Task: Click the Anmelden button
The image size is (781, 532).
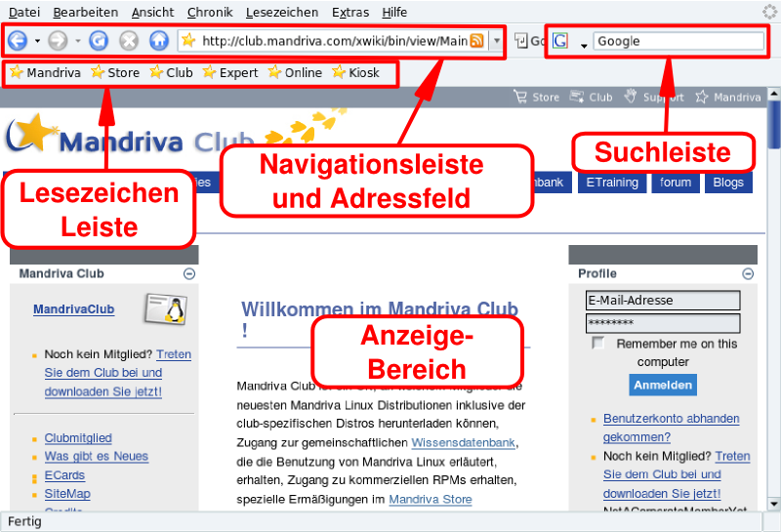Action: (x=663, y=385)
